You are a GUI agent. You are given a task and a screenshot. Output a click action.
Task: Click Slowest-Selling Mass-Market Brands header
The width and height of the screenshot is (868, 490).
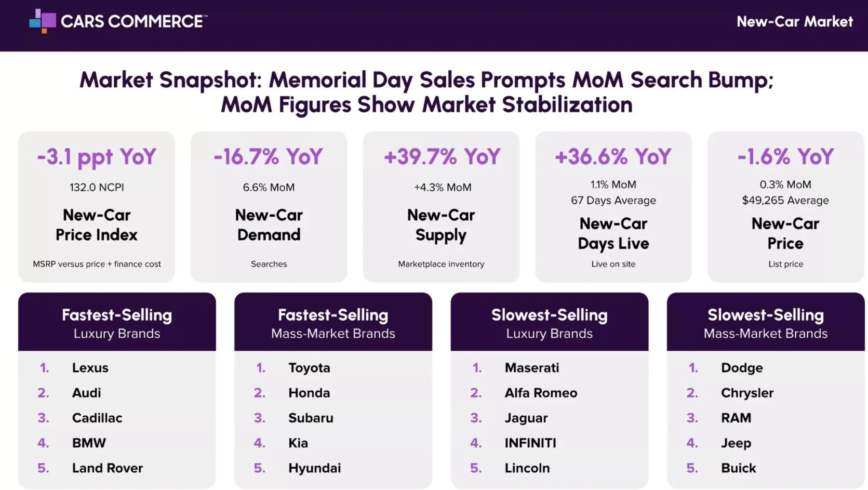[x=765, y=322]
